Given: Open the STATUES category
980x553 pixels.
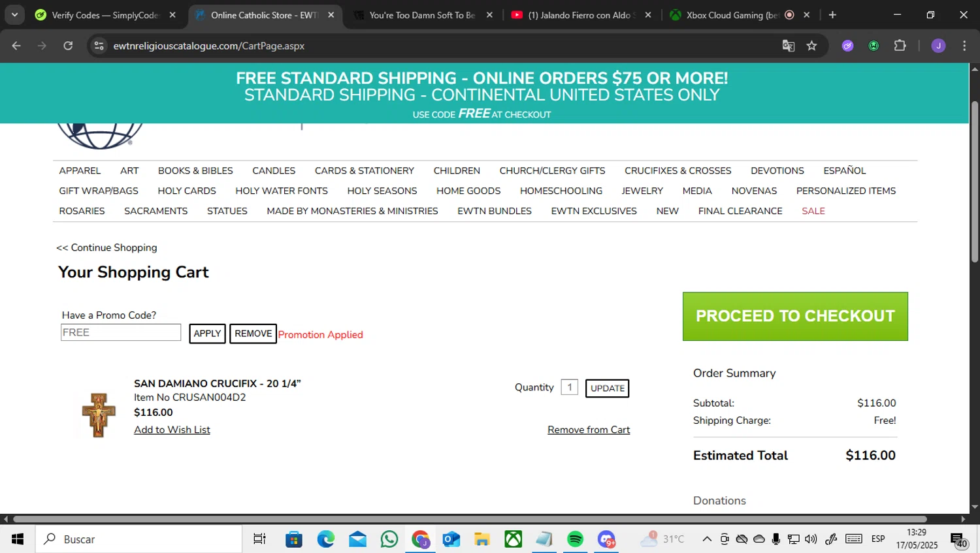Looking at the screenshot, I should coord(227,211).
